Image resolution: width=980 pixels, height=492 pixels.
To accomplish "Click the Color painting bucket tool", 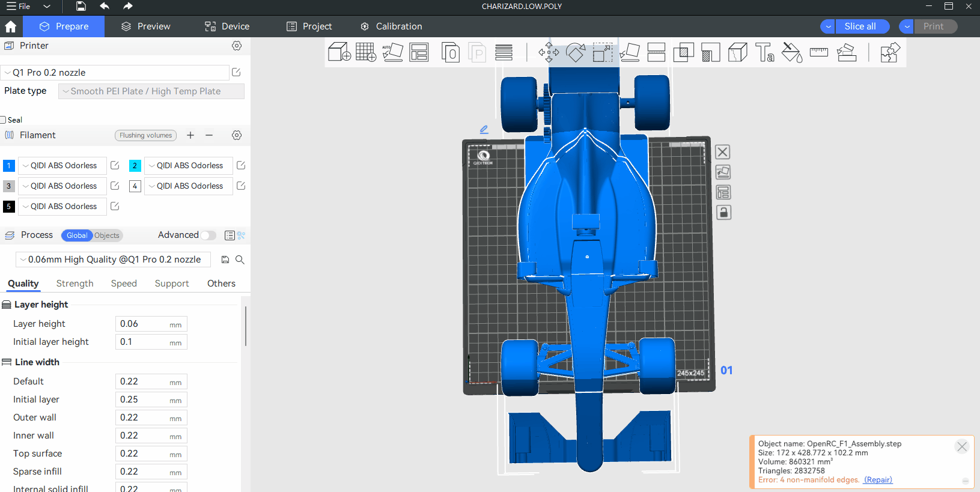I will [x=791, y=52].
